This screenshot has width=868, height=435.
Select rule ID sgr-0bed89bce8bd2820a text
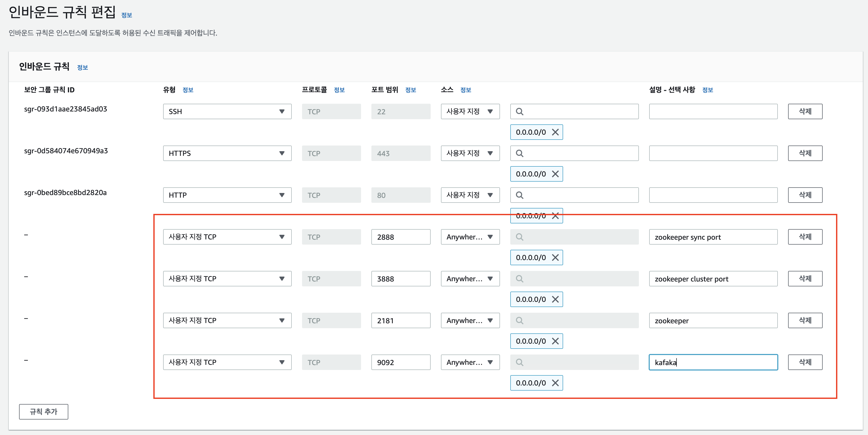(x=65, y=193)
